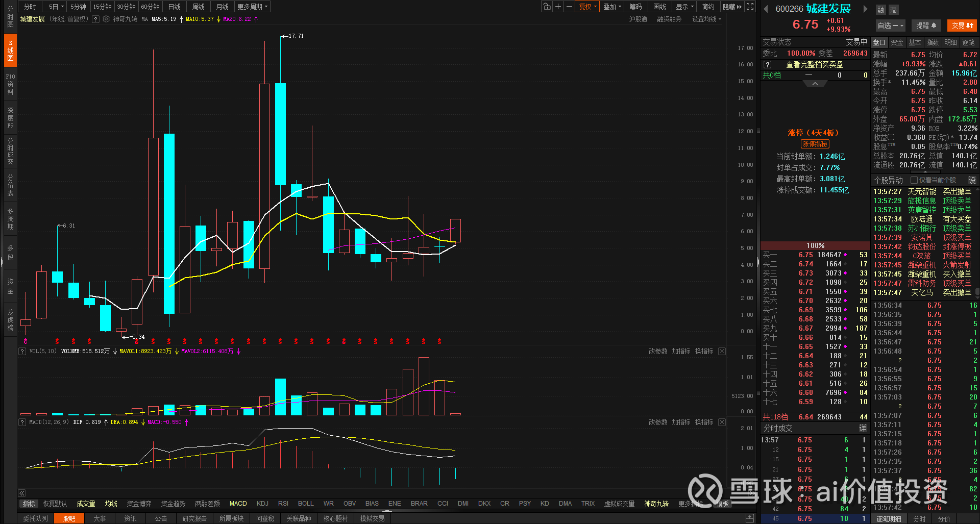Click the 提醒 alert button

pyautogui.click(x=926, y=26)
